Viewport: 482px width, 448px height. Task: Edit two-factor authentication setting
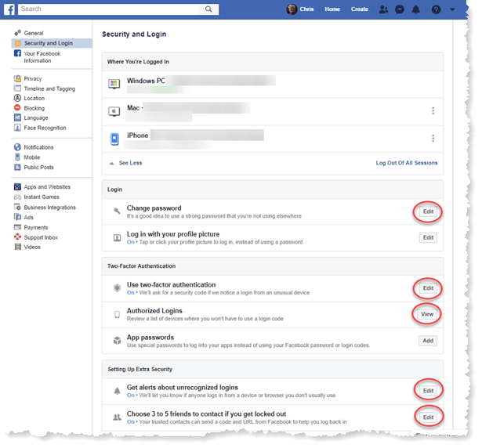click(x=428, y=288)
